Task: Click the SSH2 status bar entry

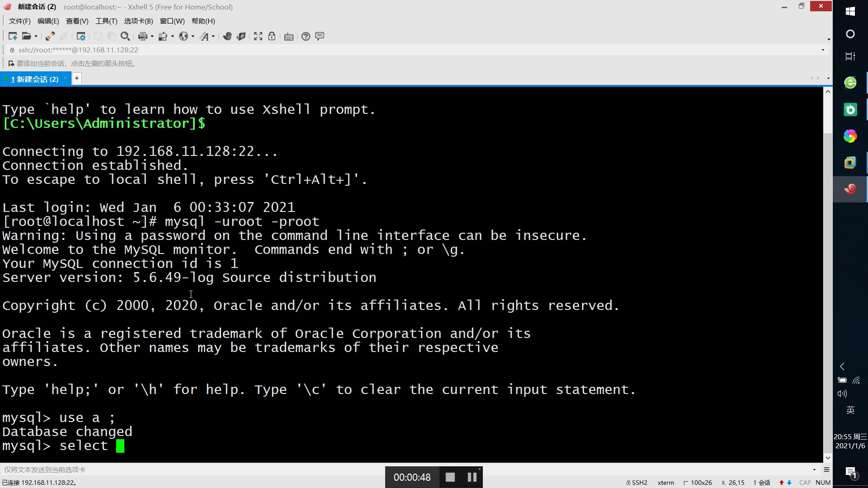Action: pyautogui.click(x=637, y=483)
